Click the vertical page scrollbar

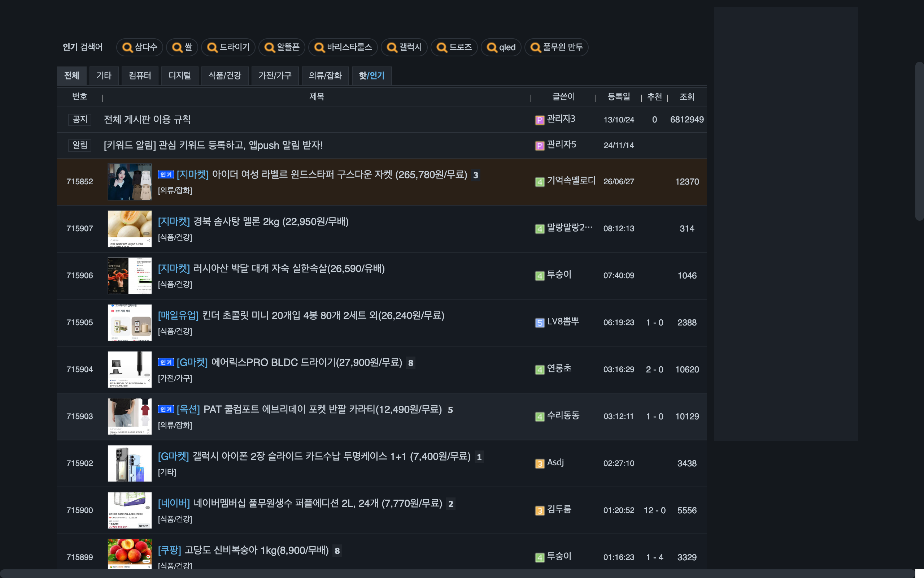tap(919, 141)
